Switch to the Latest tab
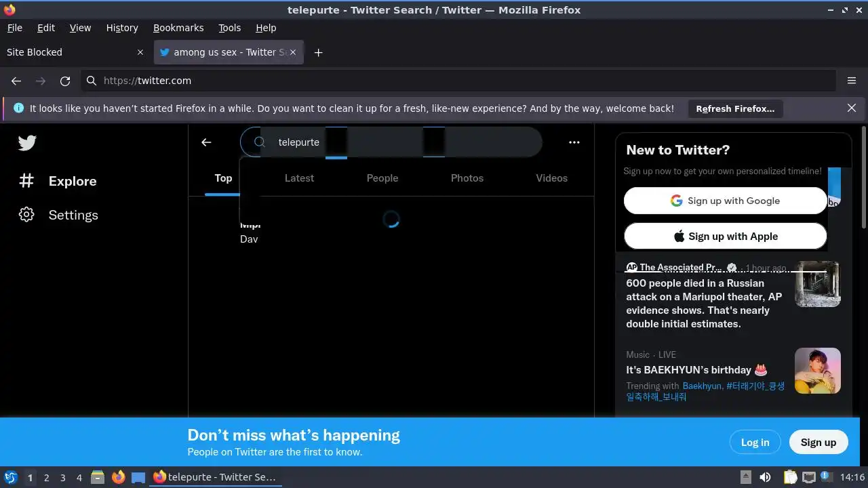 point(299,178)
